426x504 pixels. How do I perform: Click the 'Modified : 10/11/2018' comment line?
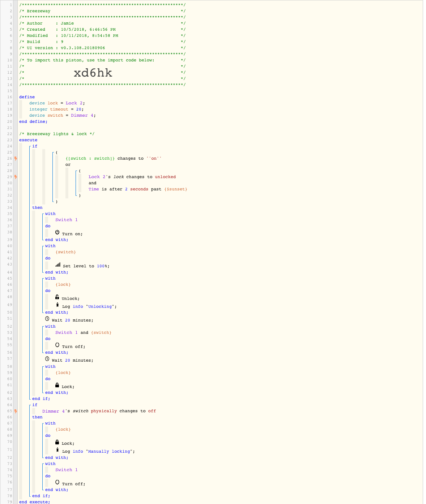coord(102,35)
